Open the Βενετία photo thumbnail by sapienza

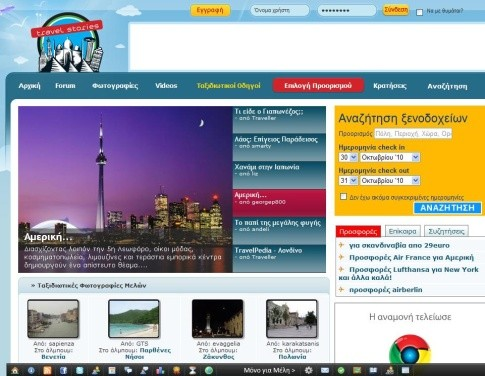tap(53, 319)
